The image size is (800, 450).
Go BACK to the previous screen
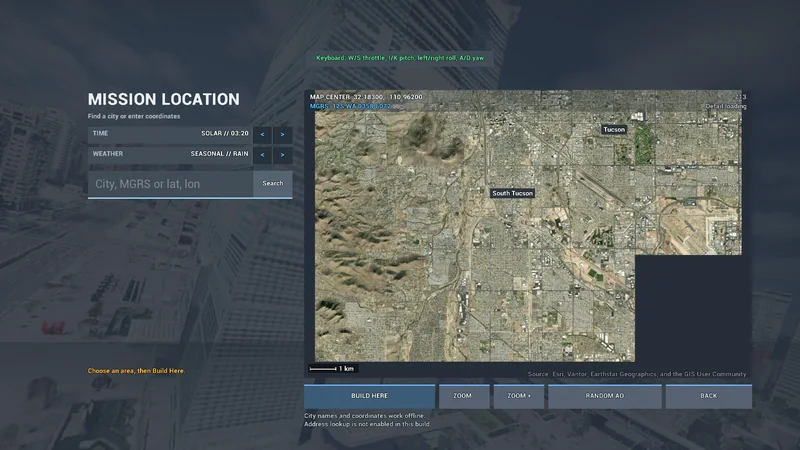coord(708,396)
